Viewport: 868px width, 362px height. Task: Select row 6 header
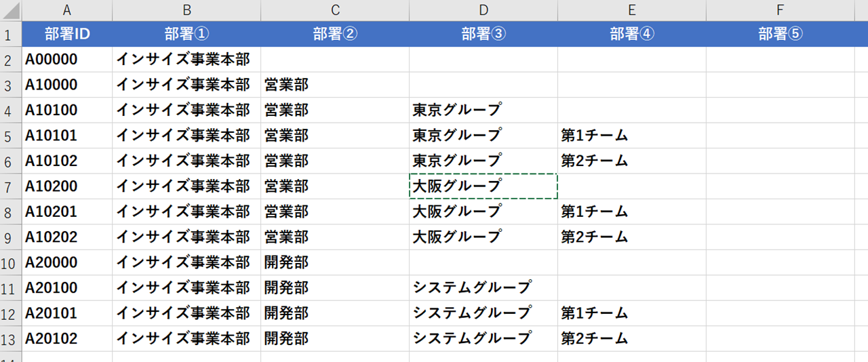point(11,161)
